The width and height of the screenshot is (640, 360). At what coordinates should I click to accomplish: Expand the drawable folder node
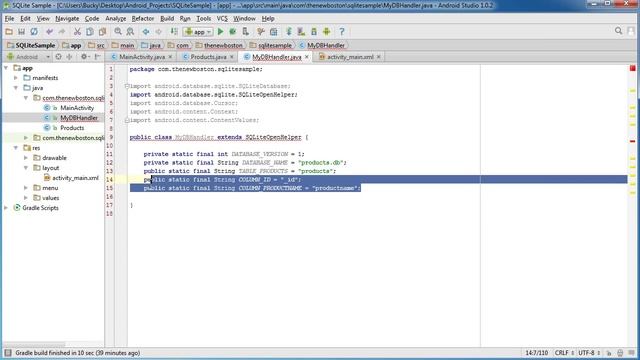pos(26,158)
